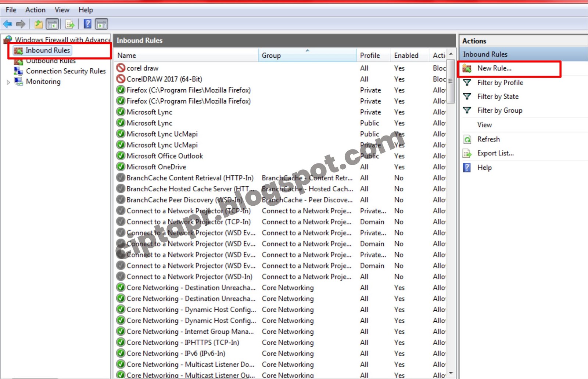Open the View menu in menu bar

[62, 10]
